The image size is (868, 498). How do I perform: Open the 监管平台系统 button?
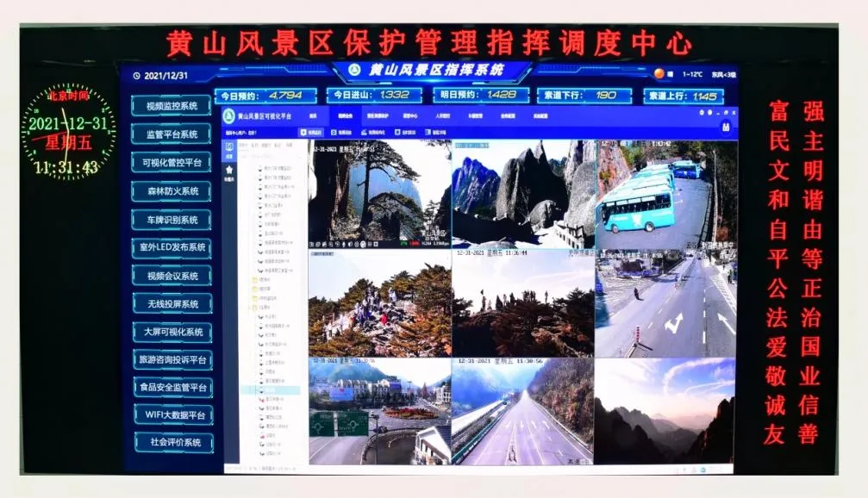pyautogui.click(x=172, y=134)
